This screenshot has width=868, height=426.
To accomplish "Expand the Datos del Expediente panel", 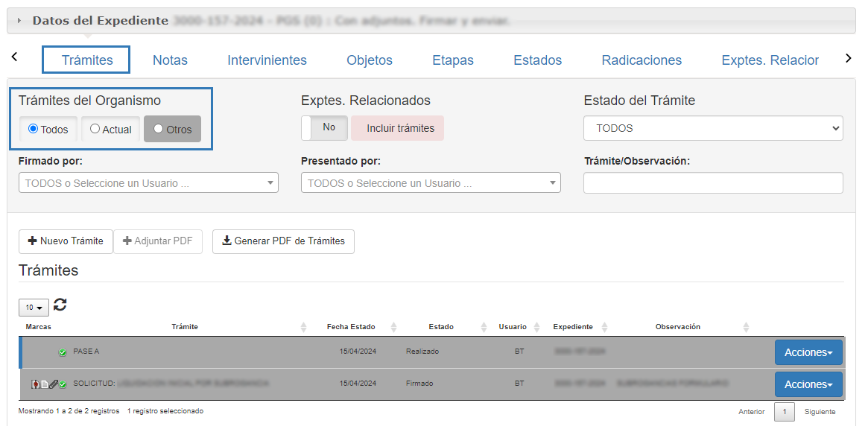I will point(19,21).
